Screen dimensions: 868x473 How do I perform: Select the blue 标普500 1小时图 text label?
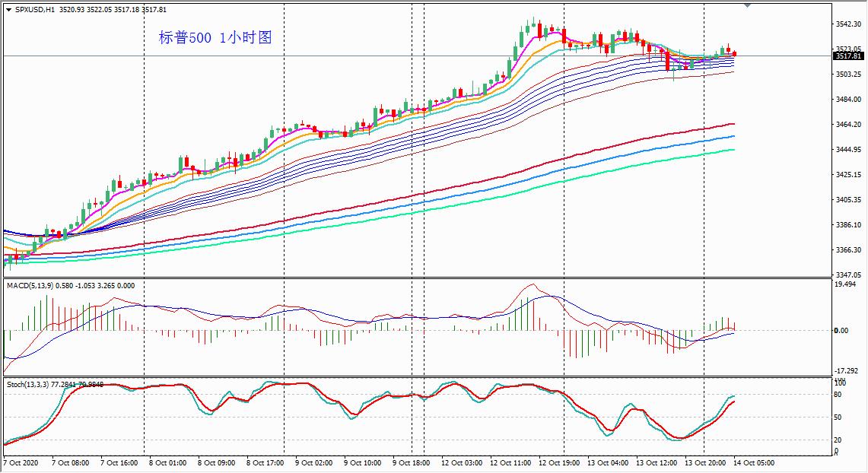point(215,38)
